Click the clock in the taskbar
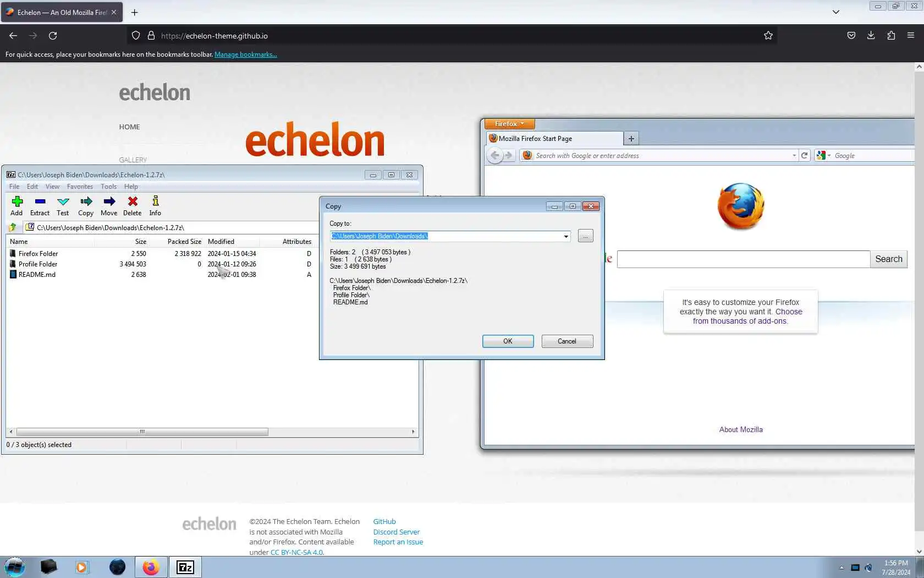Screen dimensions: 924x578 pyautogui.click(x=896, y=568)
